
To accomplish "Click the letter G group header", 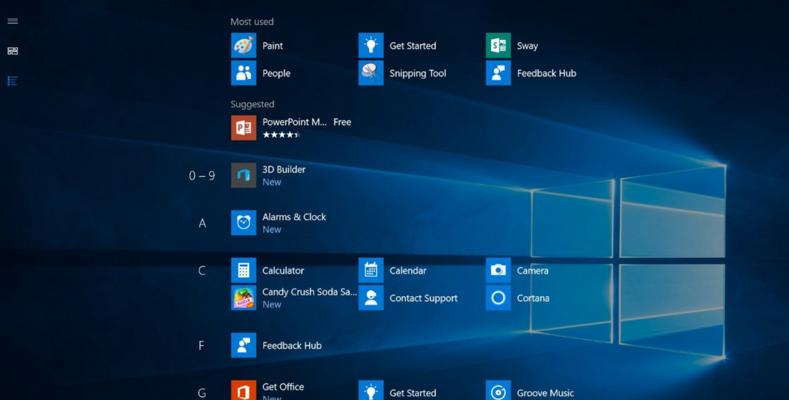I will [x=202, y=393].
